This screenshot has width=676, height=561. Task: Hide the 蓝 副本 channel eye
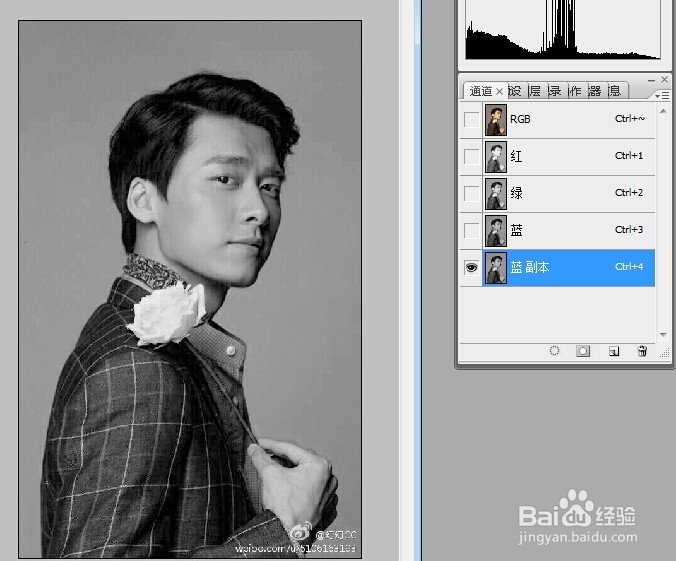pos(471,267)
